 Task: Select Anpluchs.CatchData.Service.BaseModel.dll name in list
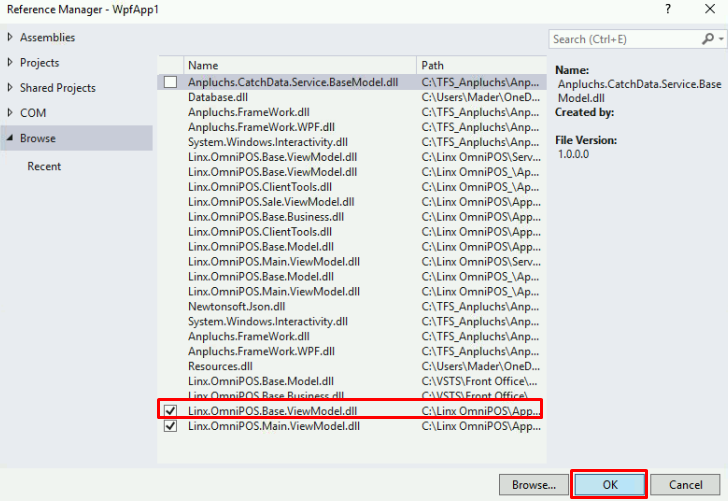tap(293, 82)
